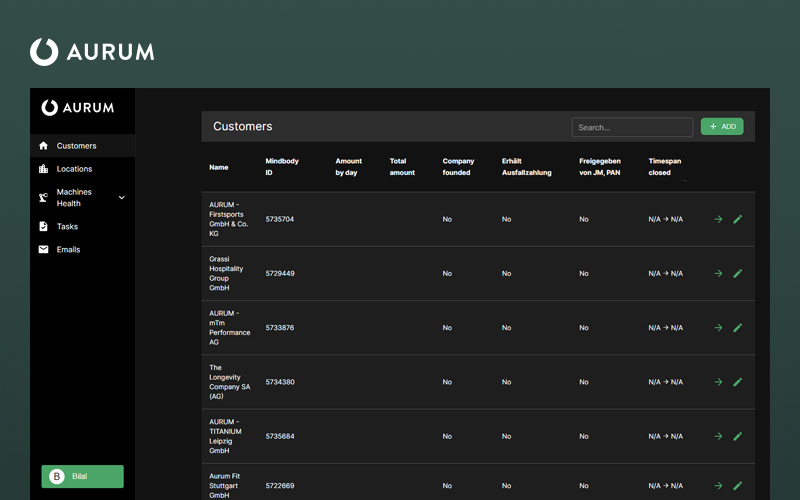Click the sidebar AURUM logo
The image size is (800, 500).
78,108
